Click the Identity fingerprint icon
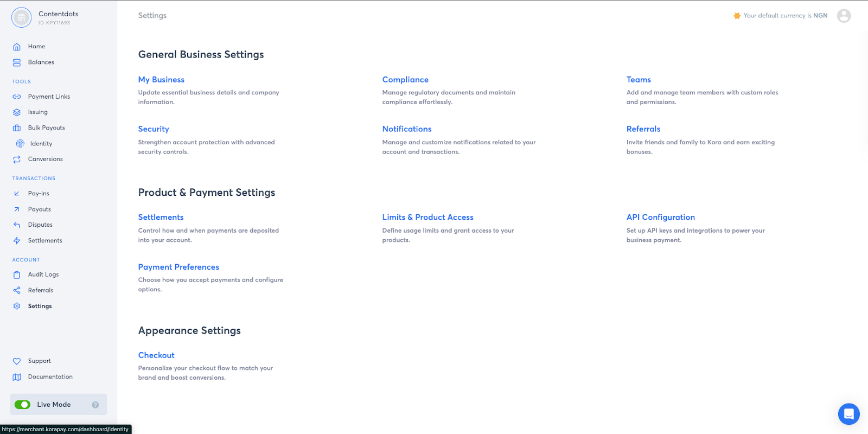 (x=20, y=144)
